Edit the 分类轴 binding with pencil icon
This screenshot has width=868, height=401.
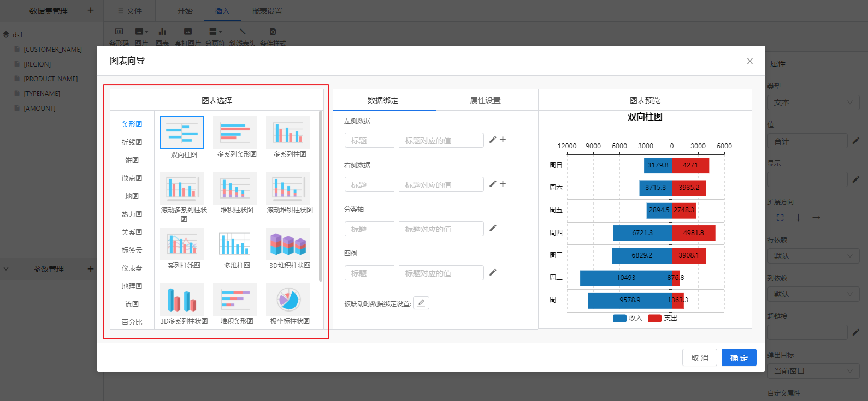(493, 228)
